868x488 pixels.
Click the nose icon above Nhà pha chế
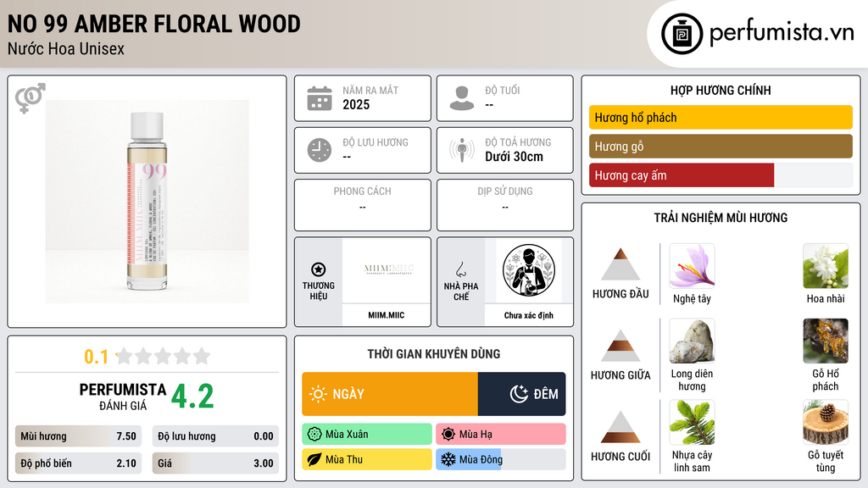[x=460, y=269]
